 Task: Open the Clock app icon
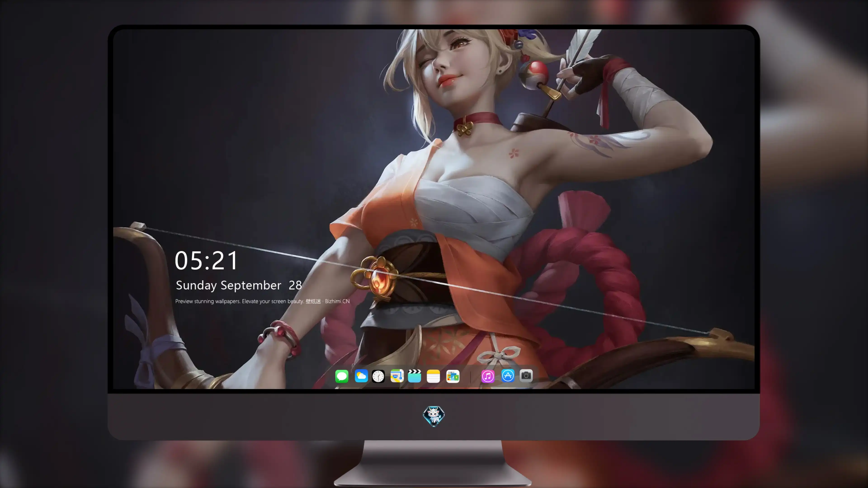pos(378,376)
